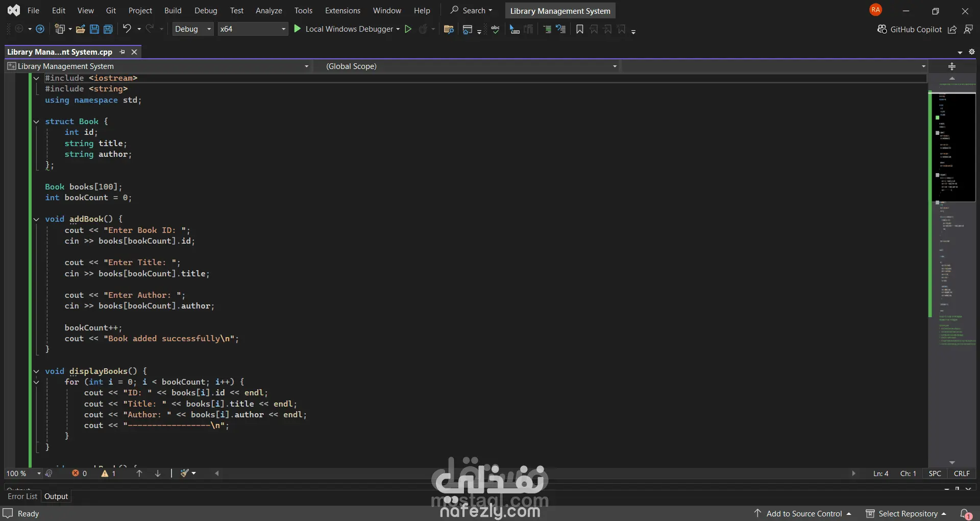Image resolution: width=980 pixels, height=521 pixels.
Task: Click the New Item toolbar icon
Action: point(60,29)
